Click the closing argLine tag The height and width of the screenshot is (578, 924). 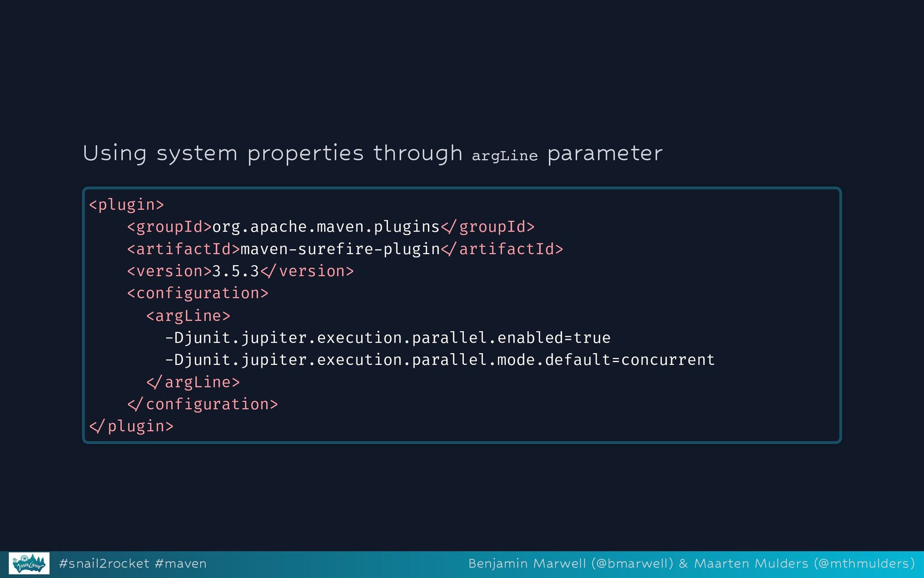click(x=193, y=382)
